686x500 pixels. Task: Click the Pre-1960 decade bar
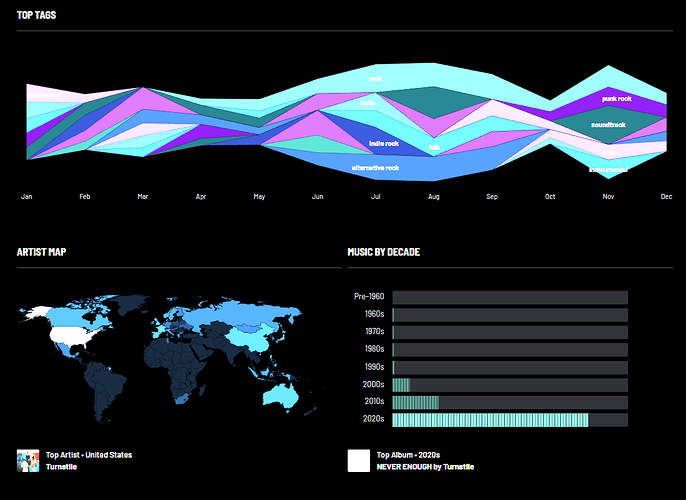click(510, 298)
